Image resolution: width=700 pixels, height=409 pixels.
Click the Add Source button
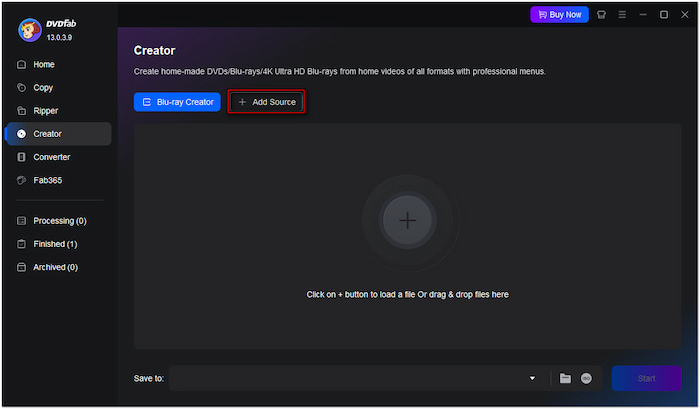coord(267,102)
